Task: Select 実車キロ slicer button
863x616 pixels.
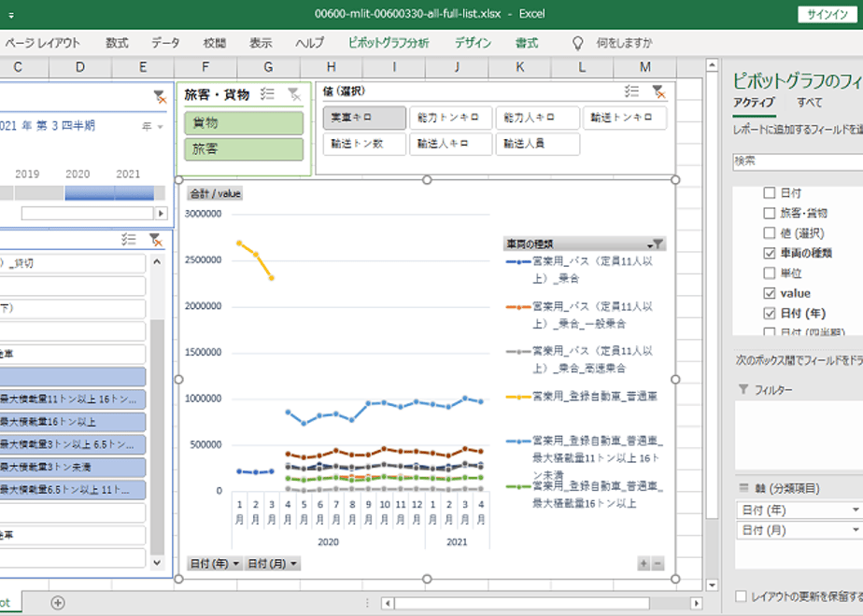Action: [x=364, y=118]
